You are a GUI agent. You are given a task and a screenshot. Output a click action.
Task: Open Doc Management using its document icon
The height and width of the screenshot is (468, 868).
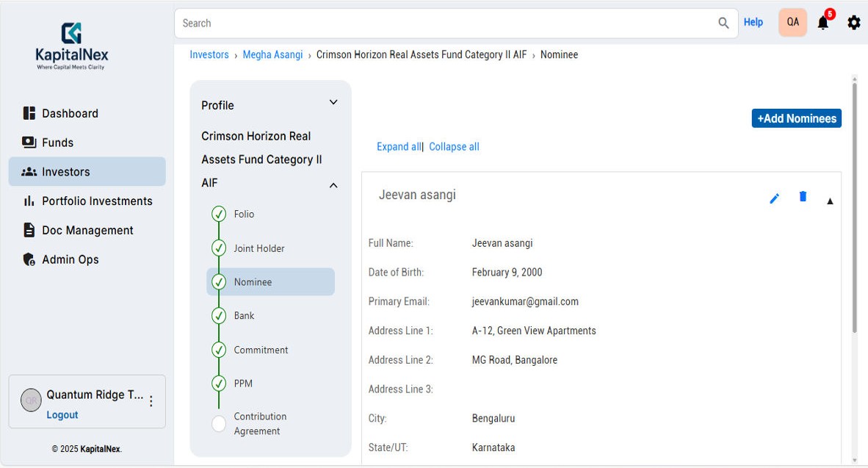coord(30,230)
